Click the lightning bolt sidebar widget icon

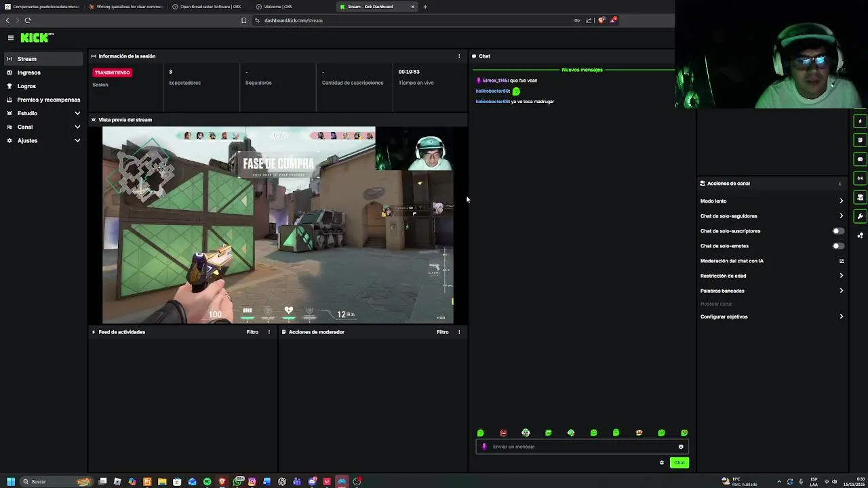[x=860, y=121]
